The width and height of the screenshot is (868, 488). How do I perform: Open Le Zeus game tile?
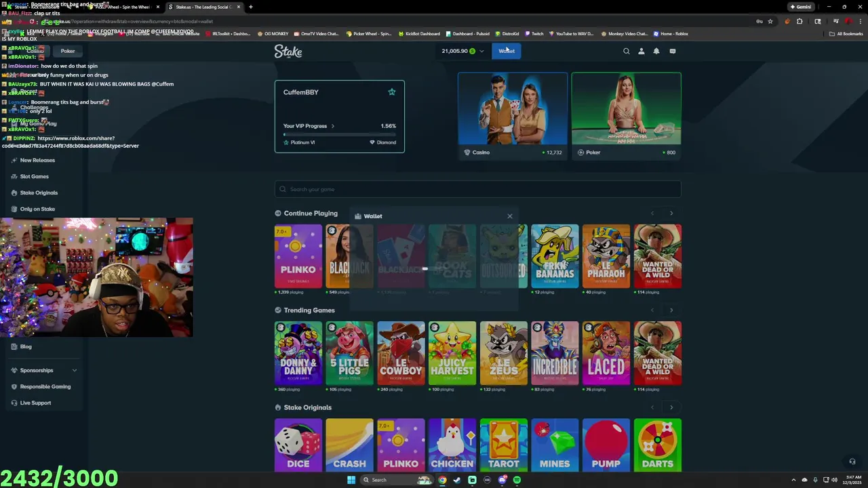click(x=503, y=353)
